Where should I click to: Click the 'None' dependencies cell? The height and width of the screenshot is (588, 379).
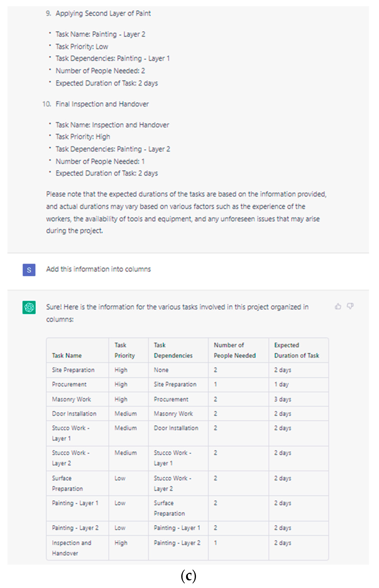point(161,370)
